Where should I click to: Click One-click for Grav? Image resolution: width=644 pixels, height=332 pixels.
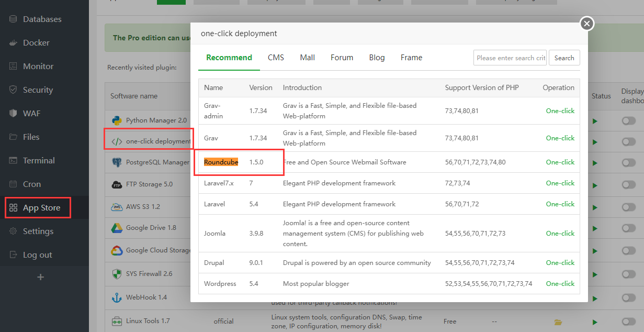click(560, 138)
